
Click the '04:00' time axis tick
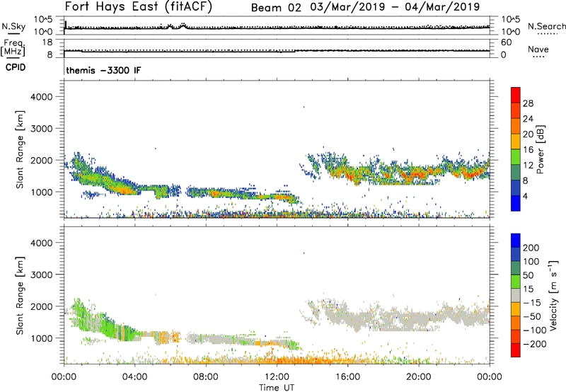tap(134, 377)
